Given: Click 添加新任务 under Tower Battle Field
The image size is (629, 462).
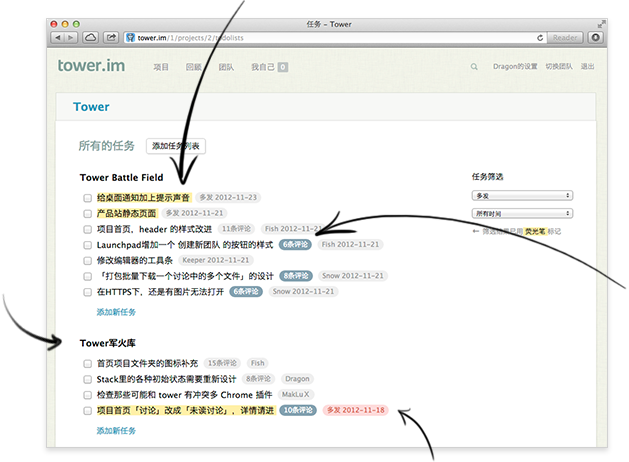Looking at the screenshot, I should click(x=116, y=312).
